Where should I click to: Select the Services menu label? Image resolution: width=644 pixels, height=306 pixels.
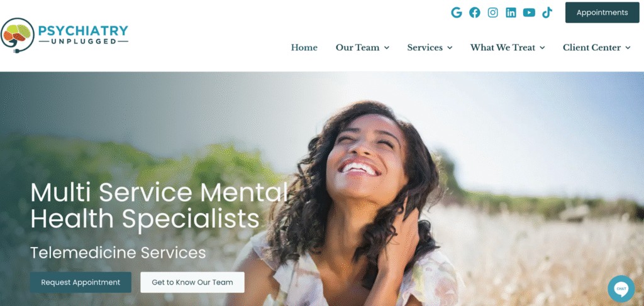click(x=425, y=48)
